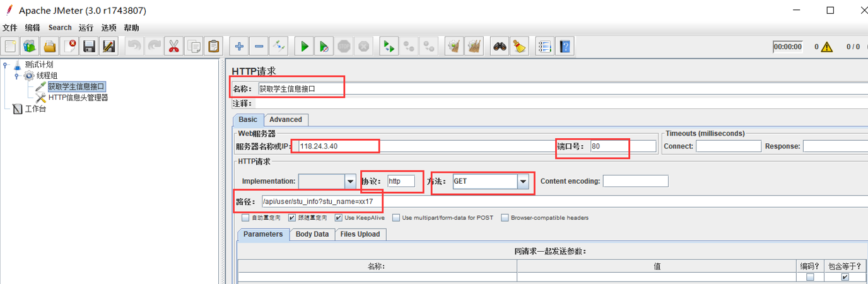Collapse the 线程组 tree node
Screen dimensions: 868x284
point(16,76)
